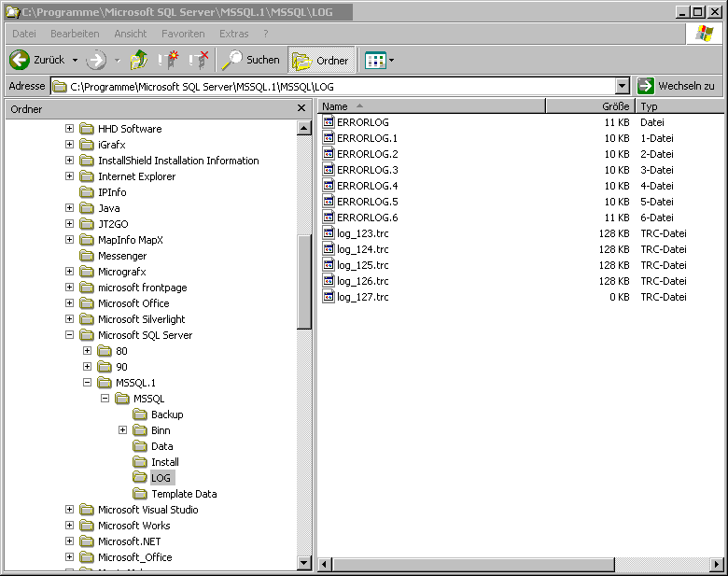This screenshot has height=576, width=728.
Task: Click inside the address path field
Action: click(336, 86)
